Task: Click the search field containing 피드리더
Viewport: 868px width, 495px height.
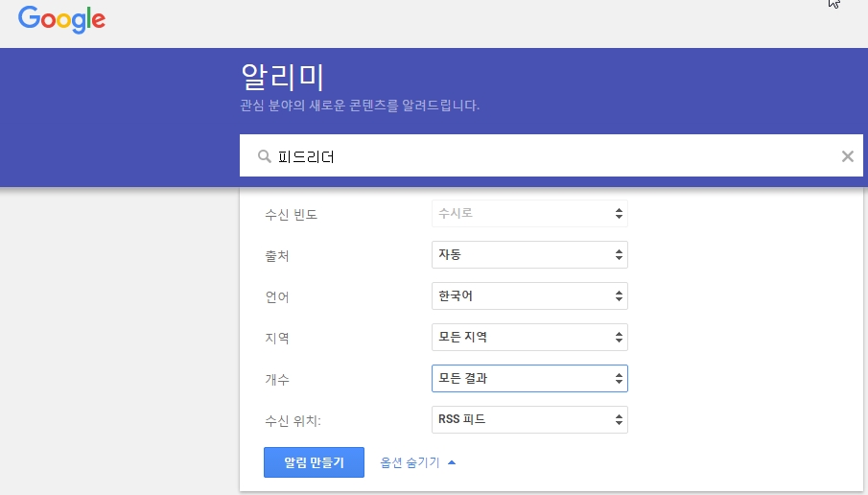Action: (551, 155)
